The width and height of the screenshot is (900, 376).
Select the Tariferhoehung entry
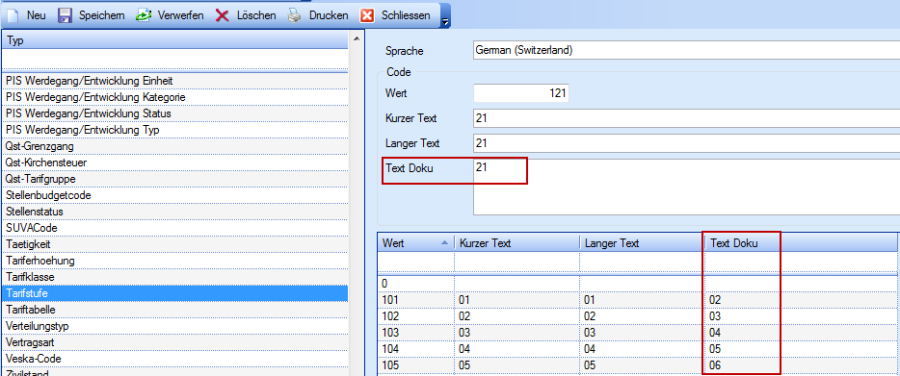point(174,261)
